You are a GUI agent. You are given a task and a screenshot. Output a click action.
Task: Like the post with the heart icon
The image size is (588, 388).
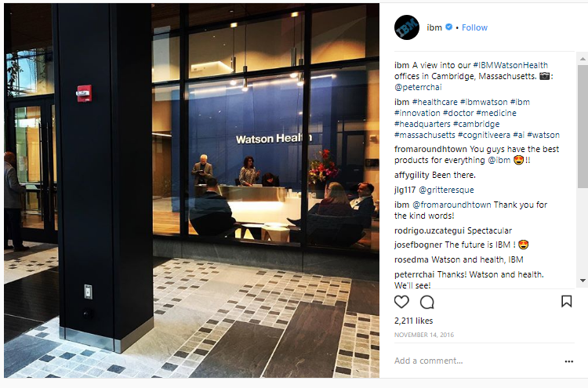click(401, 302)
